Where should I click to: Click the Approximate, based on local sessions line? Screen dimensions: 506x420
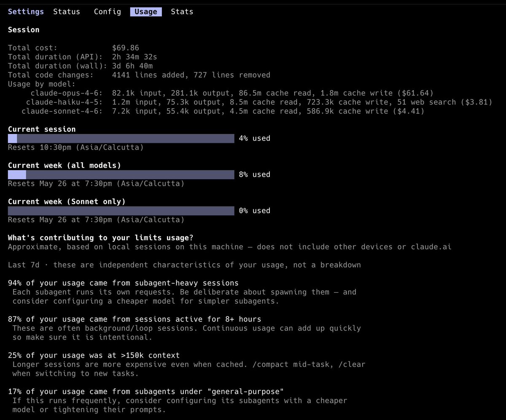230,247
